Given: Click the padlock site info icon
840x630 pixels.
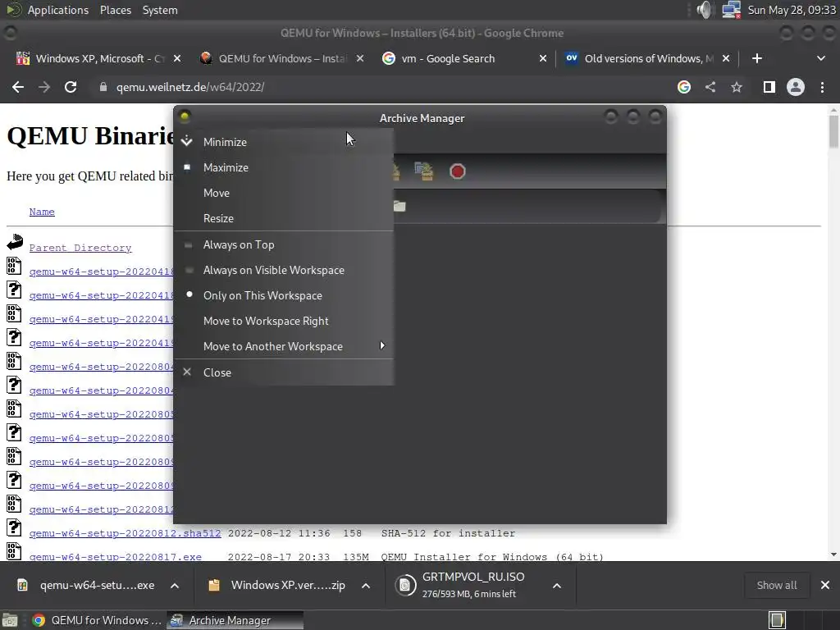Looking at the screenshot, I should tap(103, 87).
